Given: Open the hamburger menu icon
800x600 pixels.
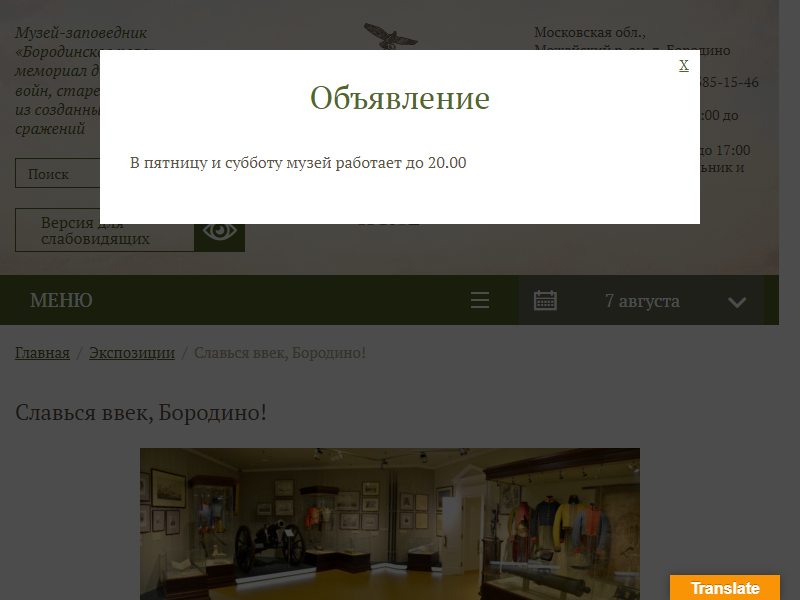Looking at the screenshot, I should [480, 301].
